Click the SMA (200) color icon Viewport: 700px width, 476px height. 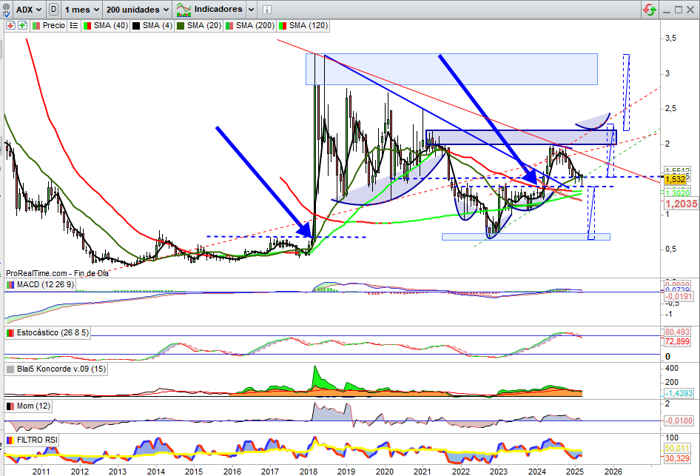[229, 26]
